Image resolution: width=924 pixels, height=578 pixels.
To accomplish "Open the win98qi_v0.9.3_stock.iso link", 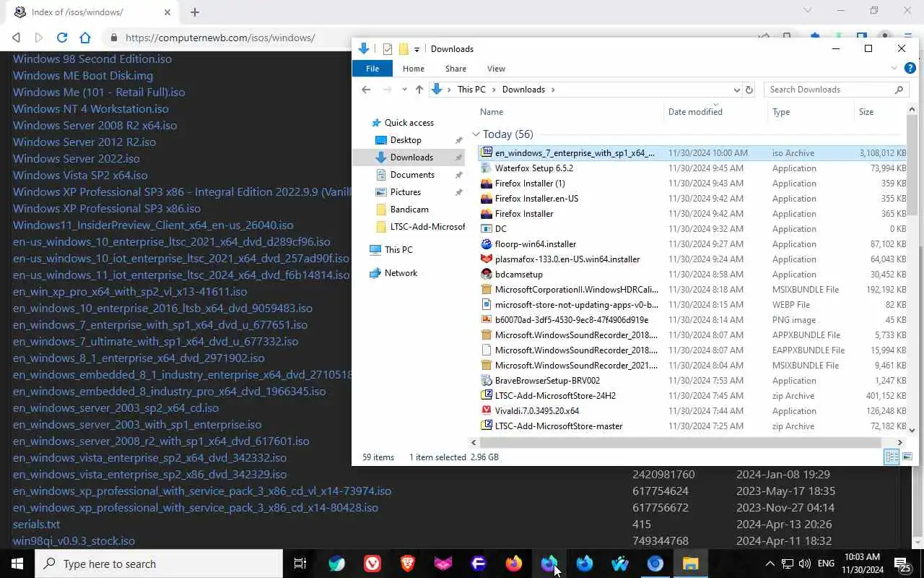I will pos(74,540).
